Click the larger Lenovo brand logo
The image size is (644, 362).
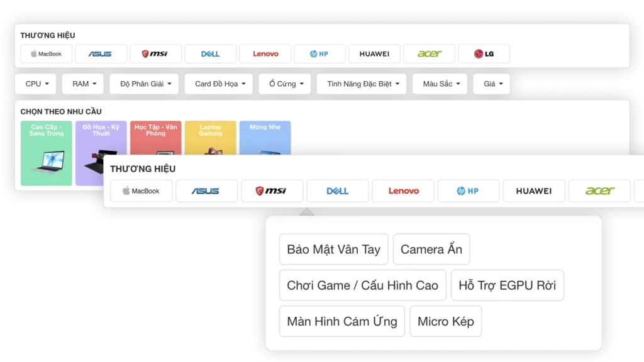pyautogui.click(x=403, y=191)
